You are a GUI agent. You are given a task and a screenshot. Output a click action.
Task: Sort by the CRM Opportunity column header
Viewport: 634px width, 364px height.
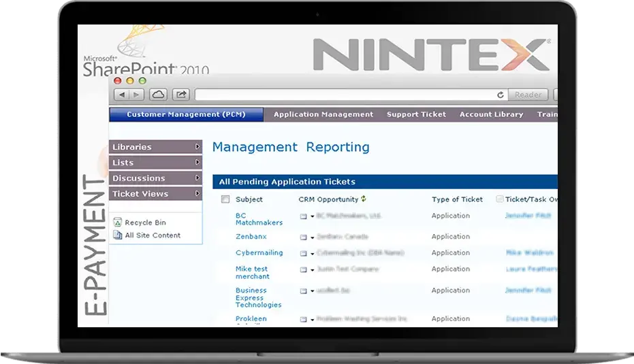click(x=328, y=199)
